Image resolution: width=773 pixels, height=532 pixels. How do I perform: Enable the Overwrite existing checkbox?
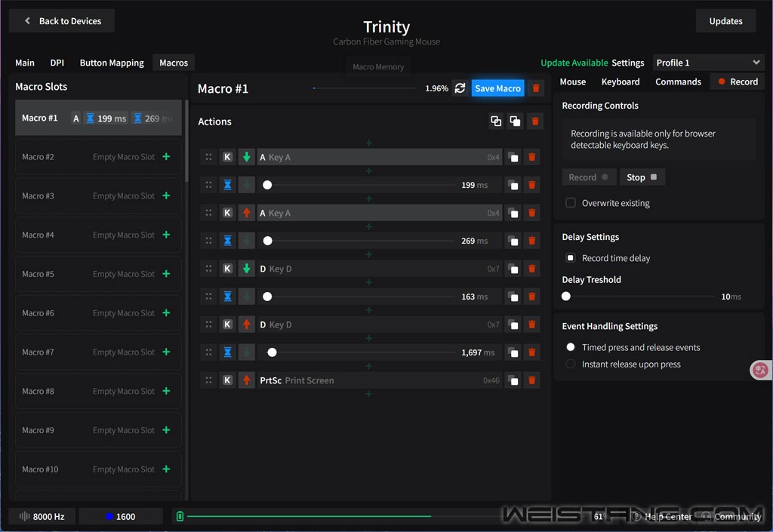(571, 203)
